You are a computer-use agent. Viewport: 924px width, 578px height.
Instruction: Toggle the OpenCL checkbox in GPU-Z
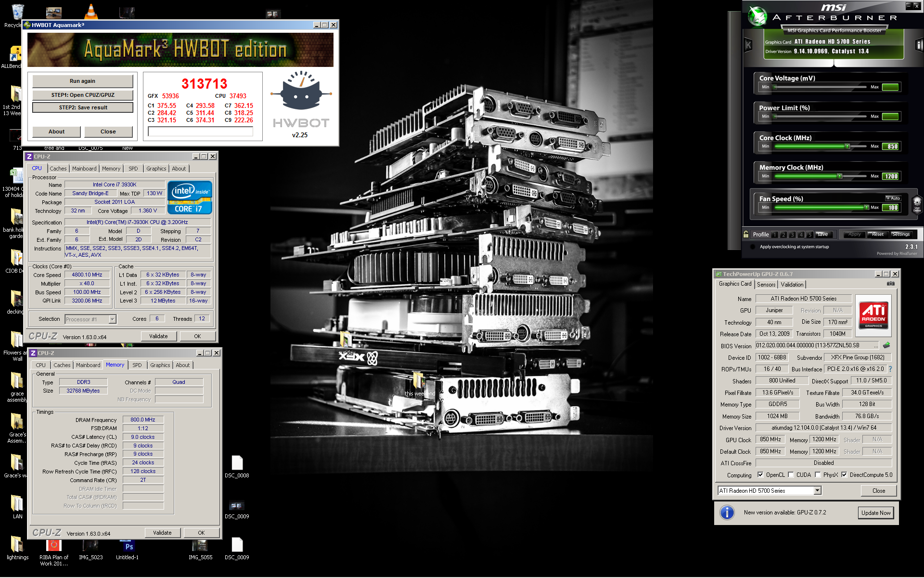point(760,475)
